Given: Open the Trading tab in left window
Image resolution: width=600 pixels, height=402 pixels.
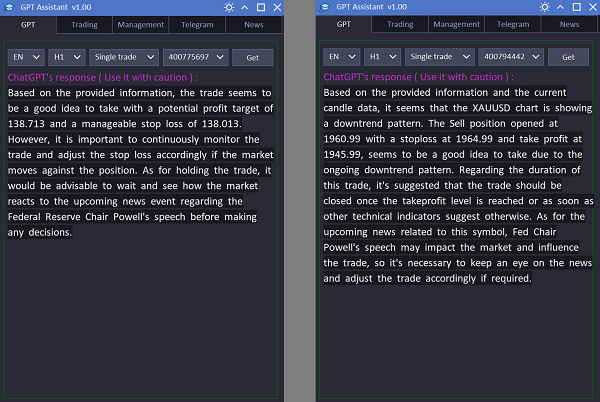Looking at the screenshot, I should [84, 25].
